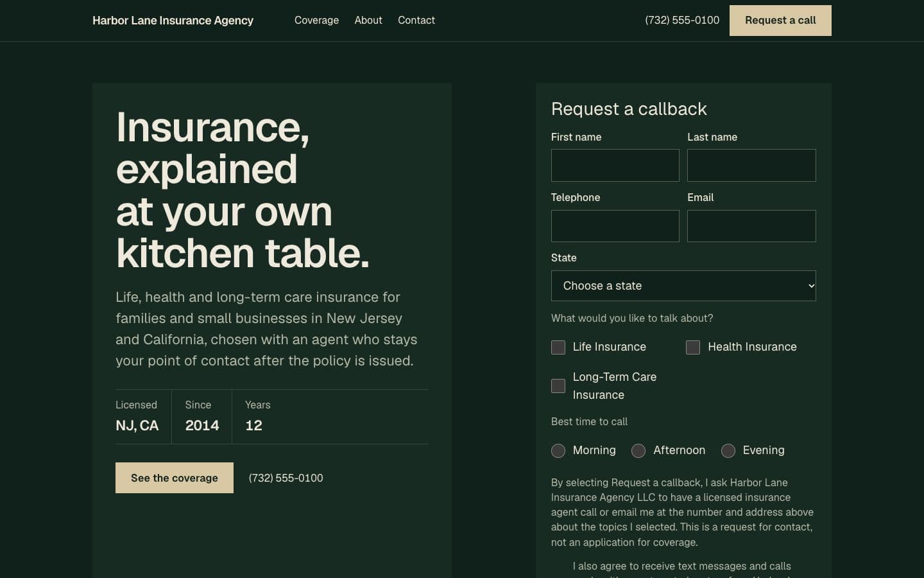Click the 2014 since value

(202, 425)
